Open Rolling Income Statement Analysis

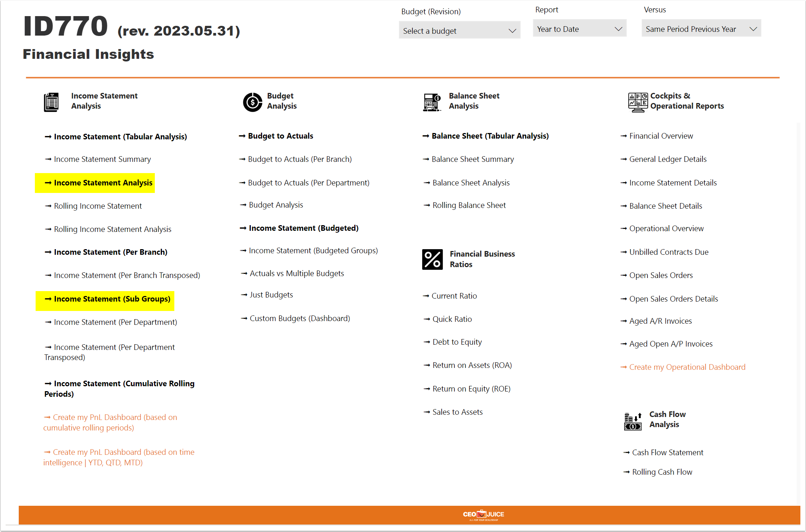[108, 229]
